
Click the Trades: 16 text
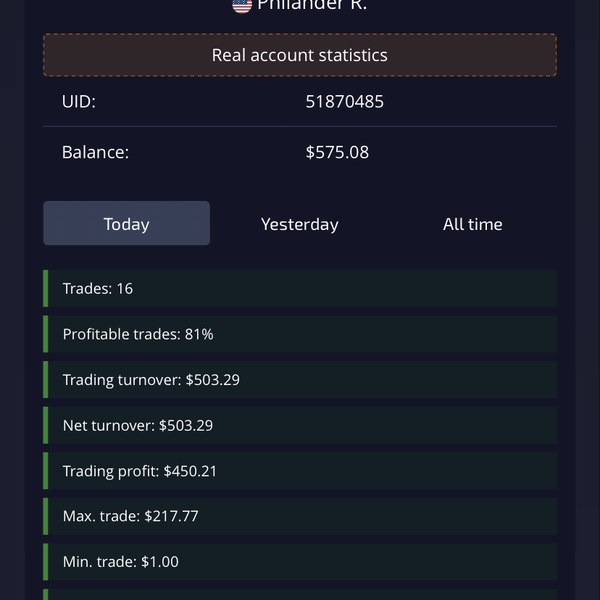(x=98, y=288)
